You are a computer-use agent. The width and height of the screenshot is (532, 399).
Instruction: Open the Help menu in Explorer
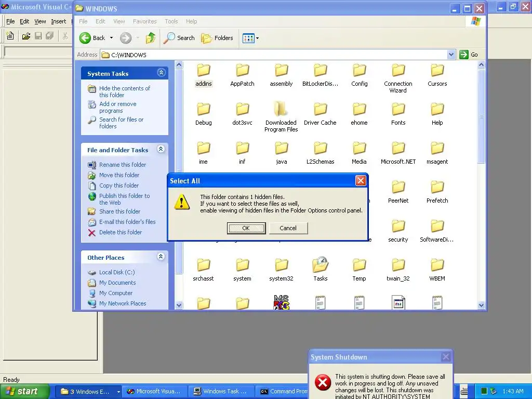[x=191, y=21]
